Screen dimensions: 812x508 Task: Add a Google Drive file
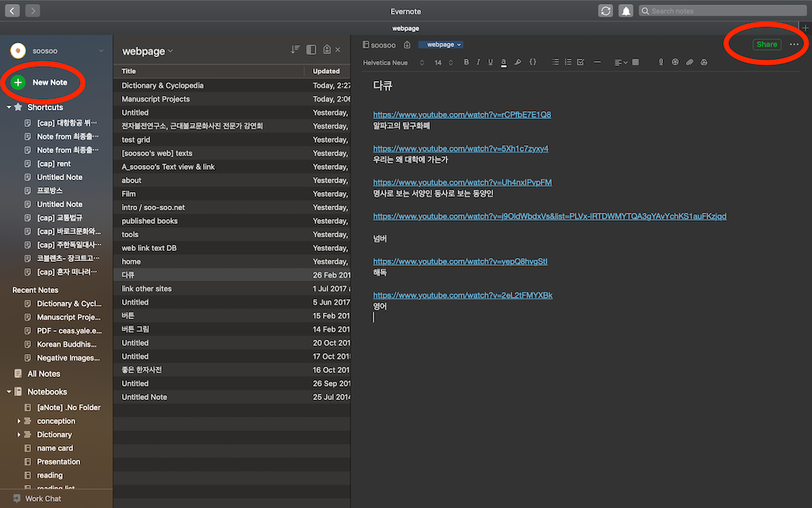(x=704, y=62)
